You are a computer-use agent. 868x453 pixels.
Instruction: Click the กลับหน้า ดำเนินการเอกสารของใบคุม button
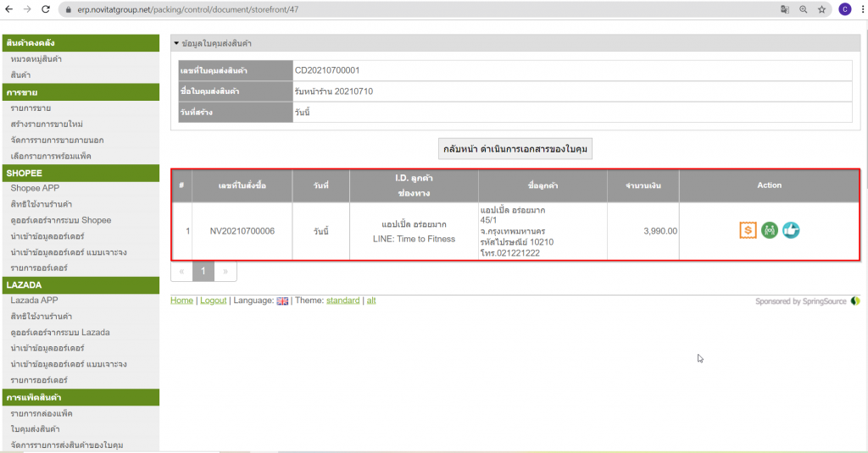click(x=515, y=148)
